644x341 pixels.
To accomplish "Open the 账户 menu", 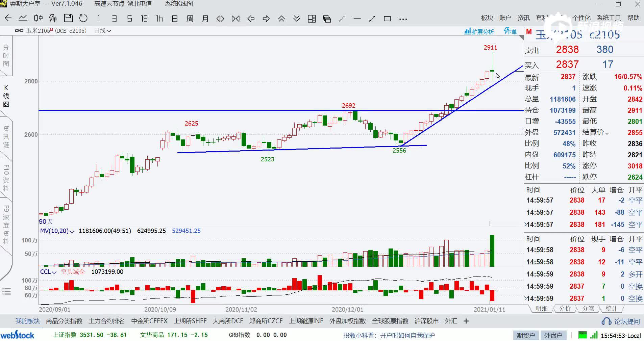I will point(505,18).
